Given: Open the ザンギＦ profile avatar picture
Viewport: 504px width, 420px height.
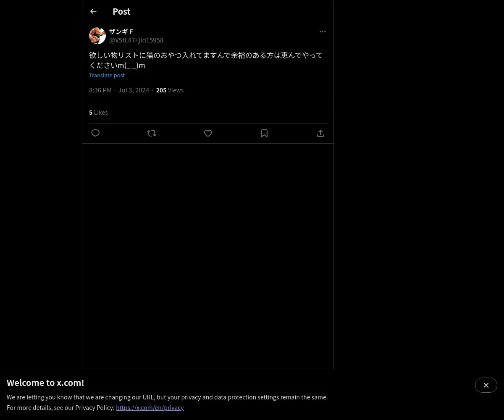Looking at the screenshot, I should (97, 36).
